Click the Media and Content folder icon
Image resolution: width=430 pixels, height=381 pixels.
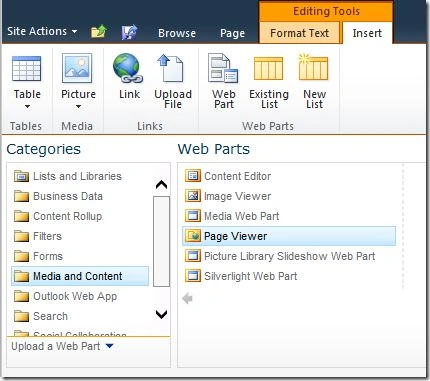(21, 276)
